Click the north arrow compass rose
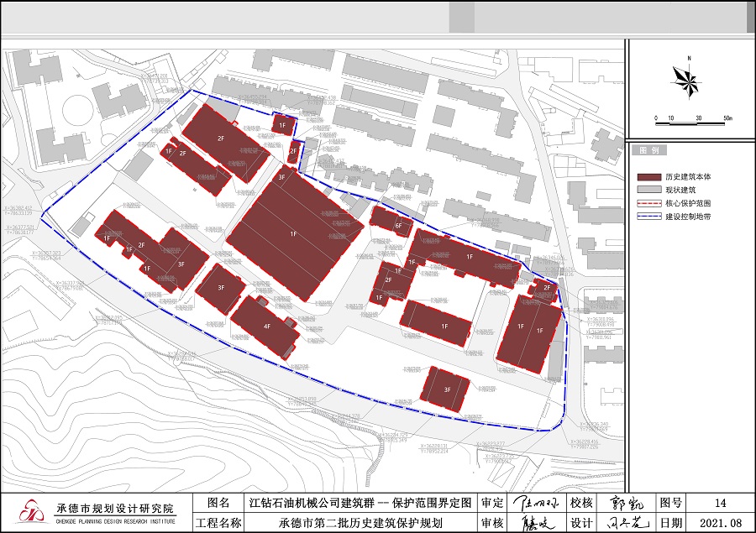The width and height of the screenshot is (756, 533). pos(687,80)
